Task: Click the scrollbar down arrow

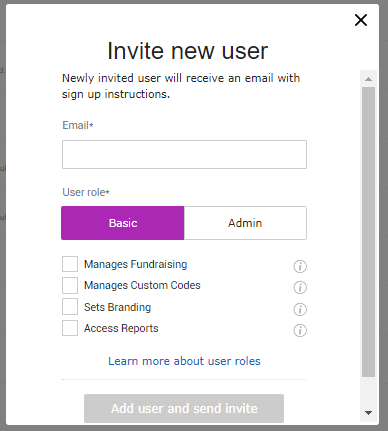Action: (368, 413)
